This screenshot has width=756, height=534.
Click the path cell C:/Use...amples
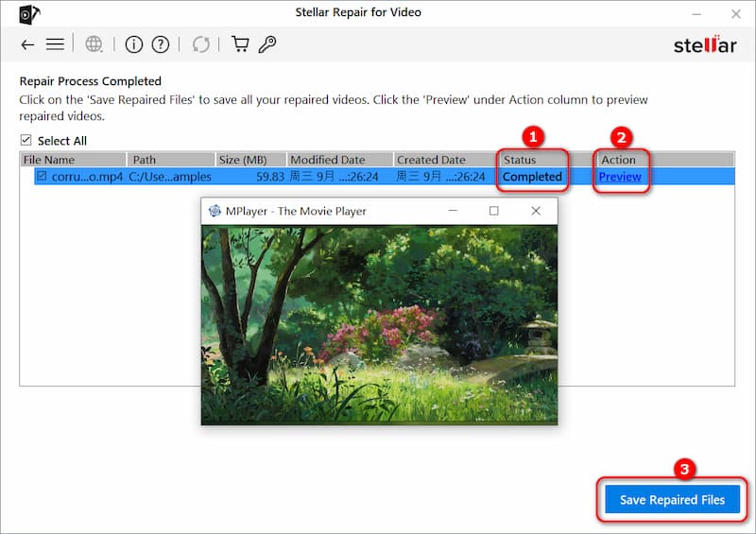click(x=170, y=177)
